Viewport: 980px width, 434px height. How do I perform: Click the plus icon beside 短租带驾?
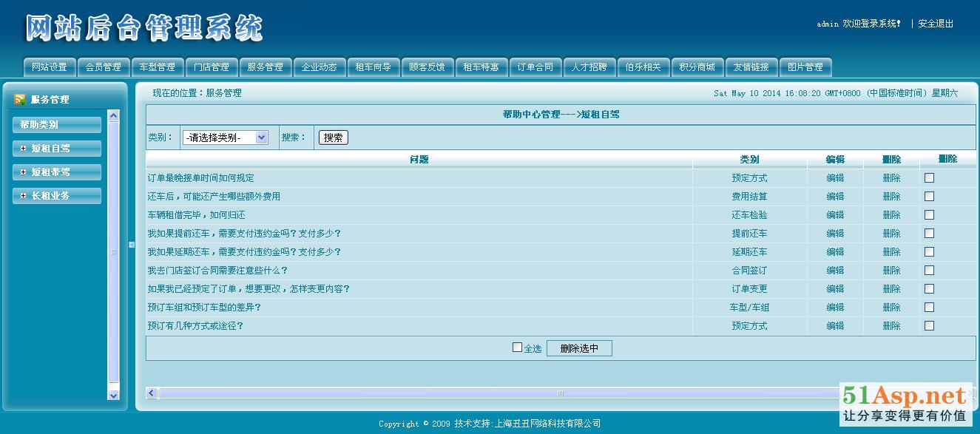24,172
